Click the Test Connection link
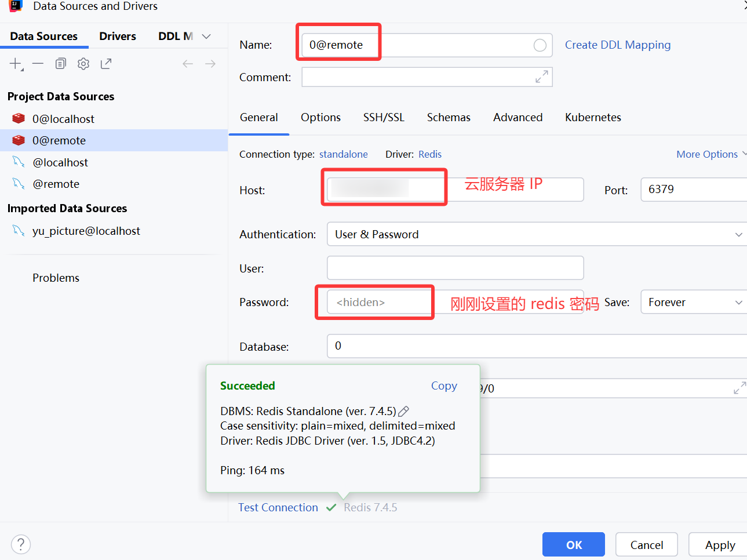This screenshot has height=560, width=747. [x=278, y=508]
